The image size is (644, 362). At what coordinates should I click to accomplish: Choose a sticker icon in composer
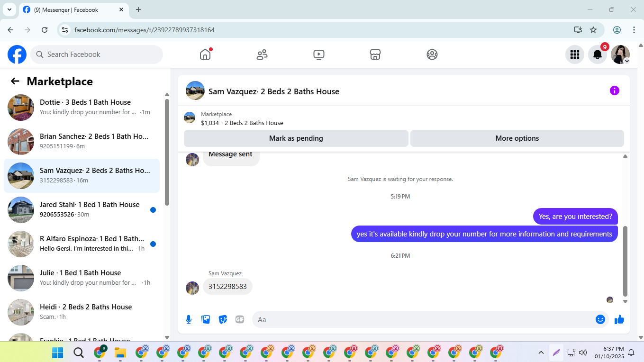click(x=223, y=319)
